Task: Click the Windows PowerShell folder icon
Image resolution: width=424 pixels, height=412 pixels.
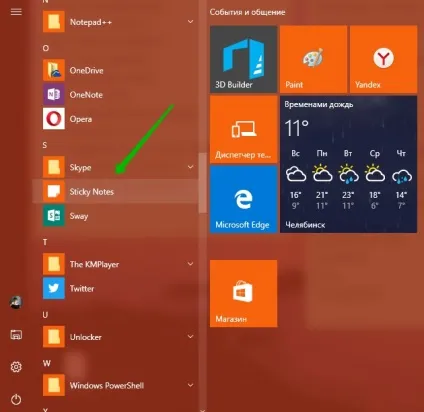Action: pos(54,385)
